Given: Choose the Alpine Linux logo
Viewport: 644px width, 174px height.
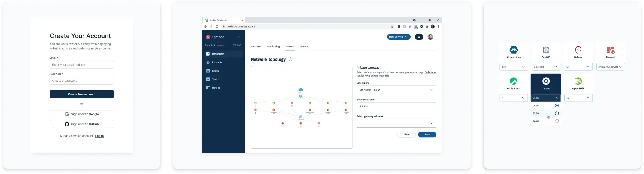Looking at the screenshot, I should tap(513, 50).
